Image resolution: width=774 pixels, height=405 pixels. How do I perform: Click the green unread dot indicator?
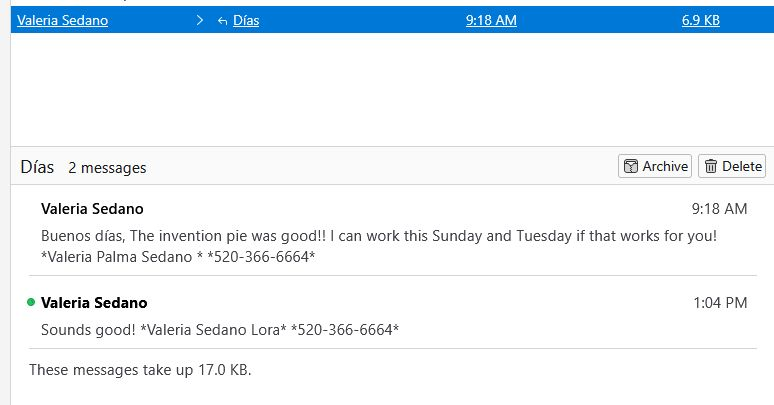[x=31, y=302]
